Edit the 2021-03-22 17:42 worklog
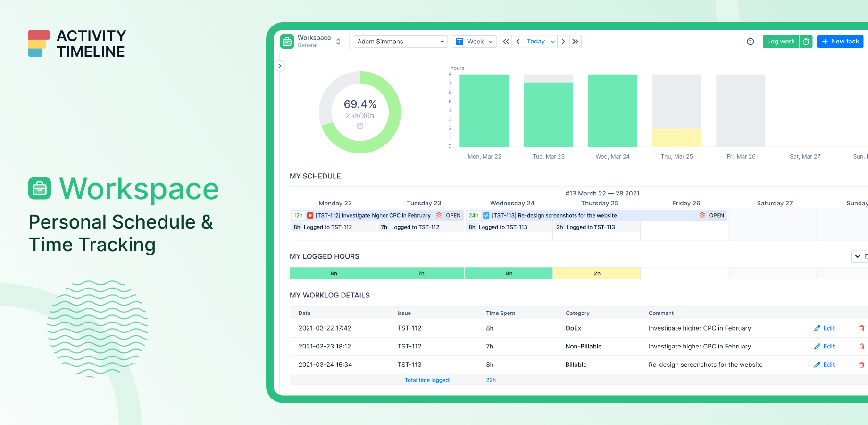Viewport: 868px width, 425px height. [x=825, y=328]
